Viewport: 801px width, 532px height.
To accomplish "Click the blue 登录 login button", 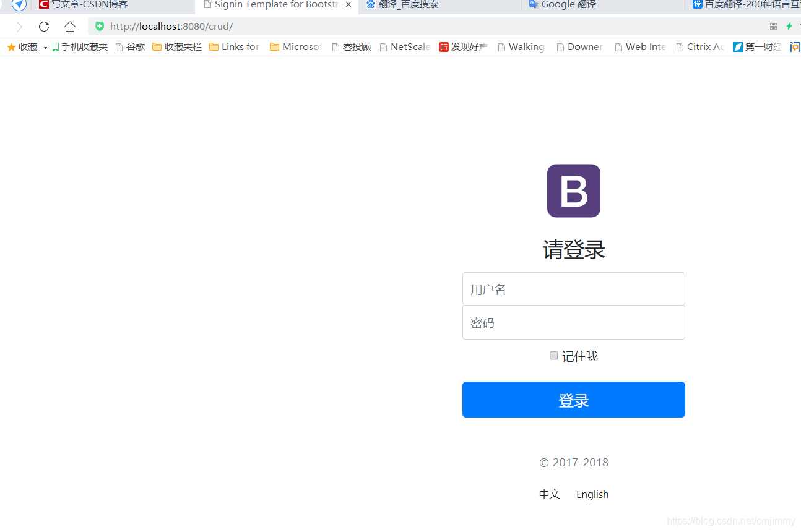I will 574,400.
